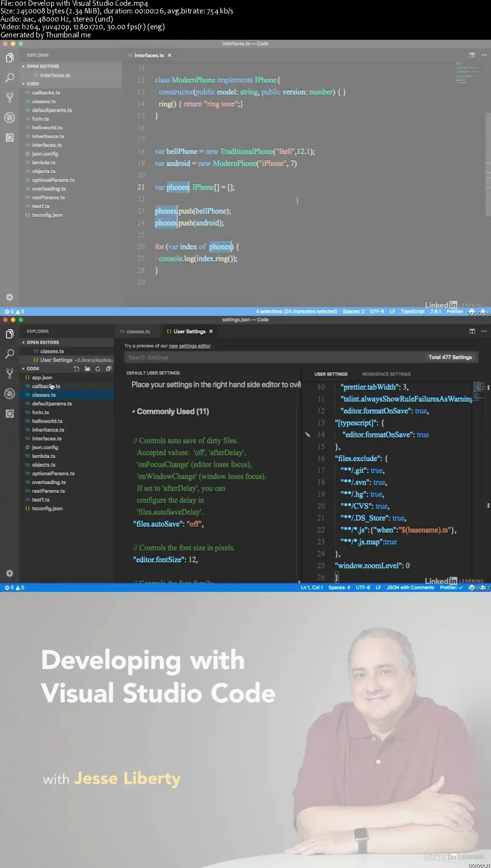Click Ln 1, Col 1 in status bar
Screen dimensions: 491x868
(312, 588)
